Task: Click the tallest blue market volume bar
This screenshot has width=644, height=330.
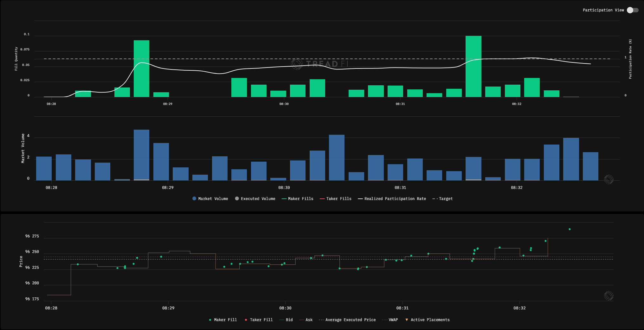Action: point(141,155)
